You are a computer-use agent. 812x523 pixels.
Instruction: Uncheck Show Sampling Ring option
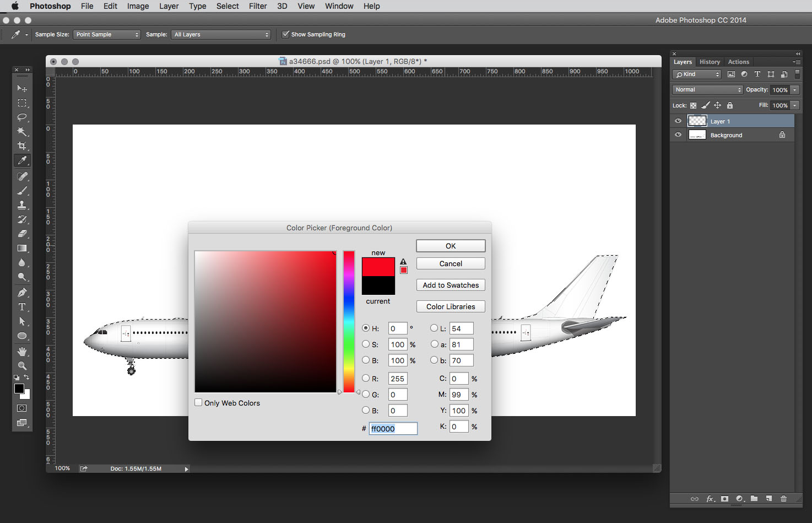click(285, 34)
